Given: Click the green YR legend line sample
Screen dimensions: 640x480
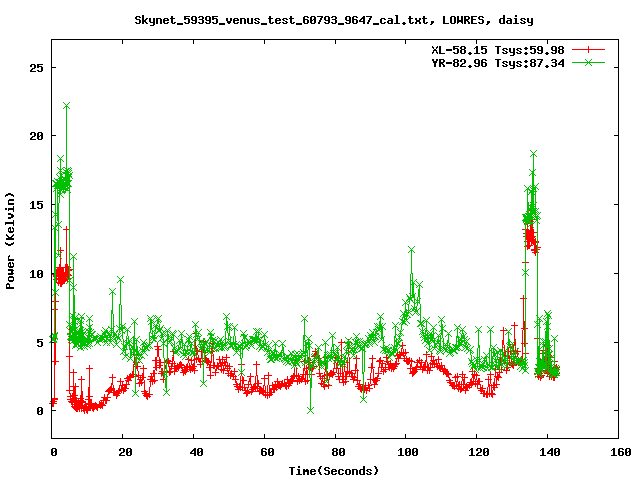Looking at the screenshot, I should pyautogui.click(x=588, y=62).
